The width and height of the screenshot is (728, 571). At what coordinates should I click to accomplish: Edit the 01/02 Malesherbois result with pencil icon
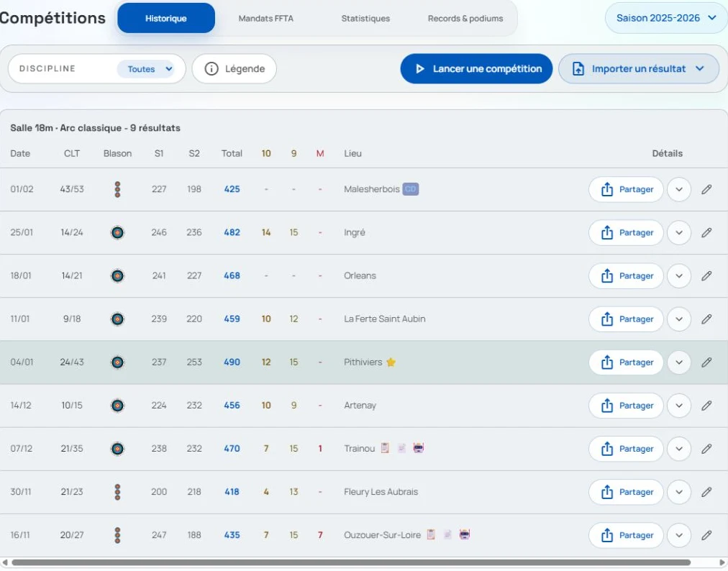(706, 189)
